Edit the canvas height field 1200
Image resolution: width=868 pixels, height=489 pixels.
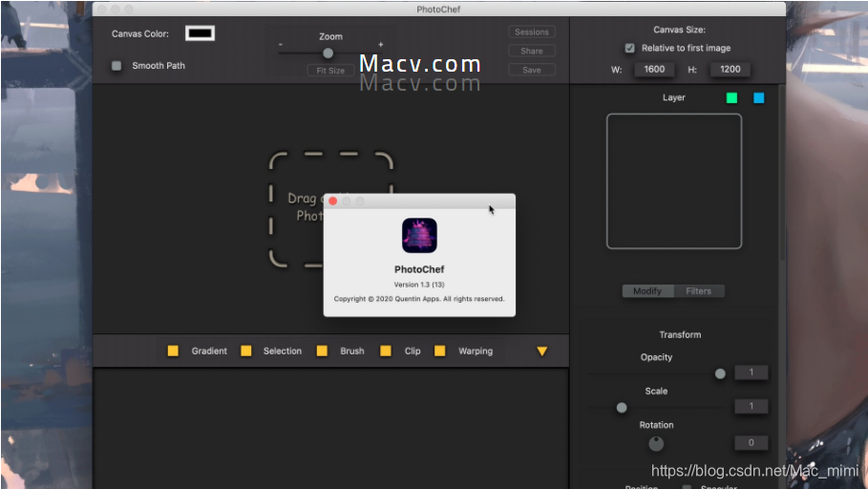(730, 69)
